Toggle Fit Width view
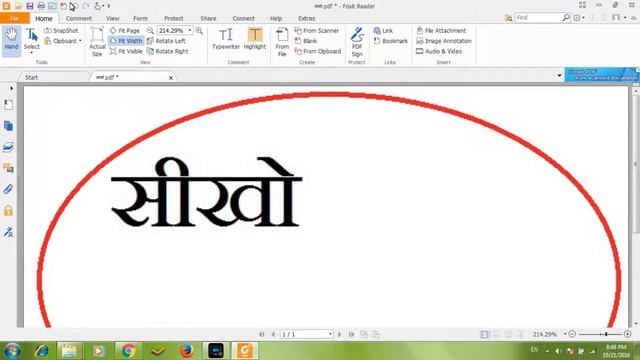Viewport: 640px width, 360px height. [126, 41]
